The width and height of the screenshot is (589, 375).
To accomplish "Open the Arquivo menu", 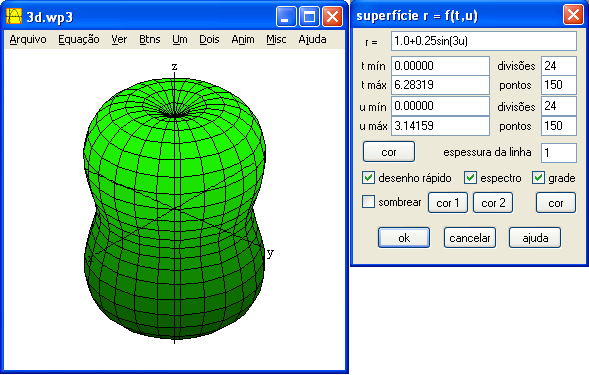I will (x=28, y=39).
